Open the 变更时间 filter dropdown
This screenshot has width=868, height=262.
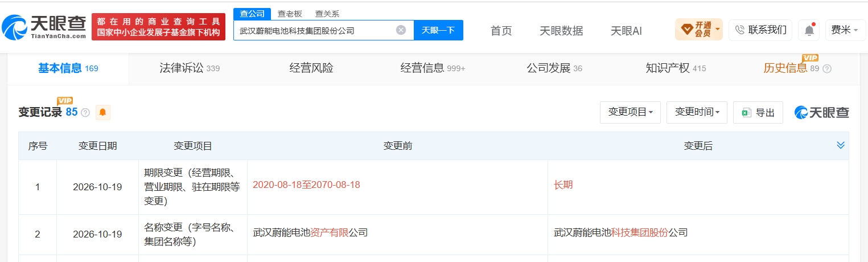(697, 112)
